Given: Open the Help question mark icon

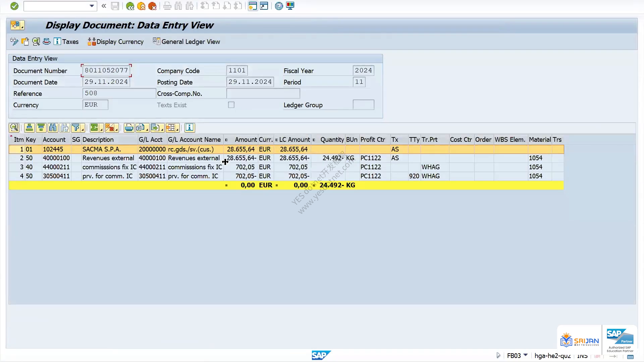Looking at the screenshot, I should 279,6.
